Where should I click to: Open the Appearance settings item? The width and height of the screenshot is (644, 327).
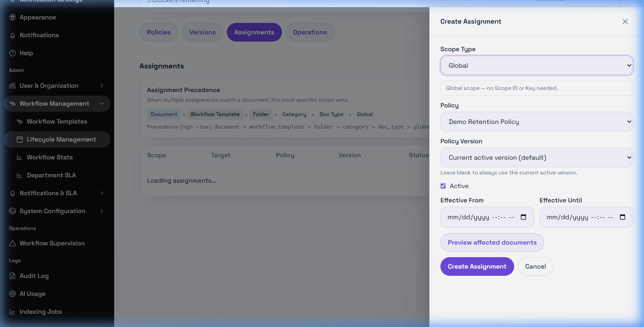coord(57,17)
